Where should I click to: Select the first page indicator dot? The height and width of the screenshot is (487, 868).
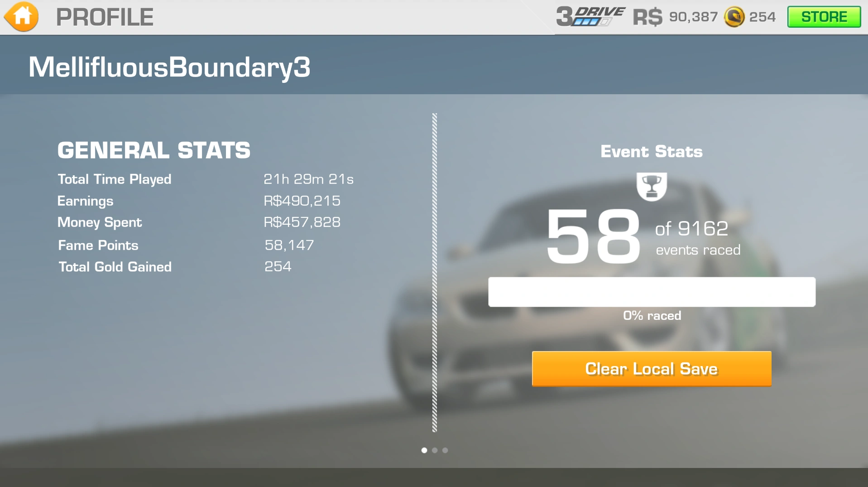click(x=424, y=450)
